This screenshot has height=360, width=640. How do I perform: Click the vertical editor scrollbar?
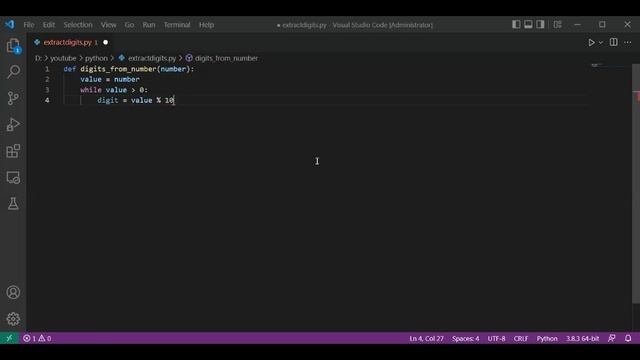tap(636, 184)
